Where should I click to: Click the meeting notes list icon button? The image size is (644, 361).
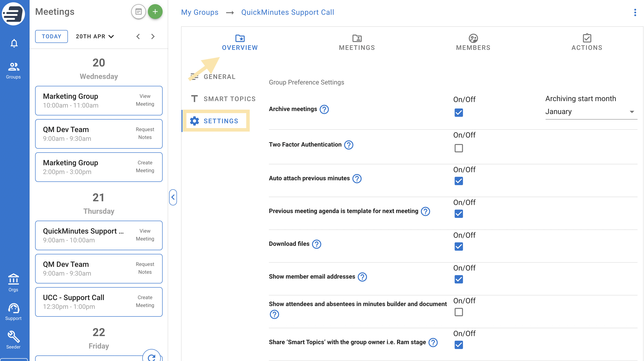(139, 12)
